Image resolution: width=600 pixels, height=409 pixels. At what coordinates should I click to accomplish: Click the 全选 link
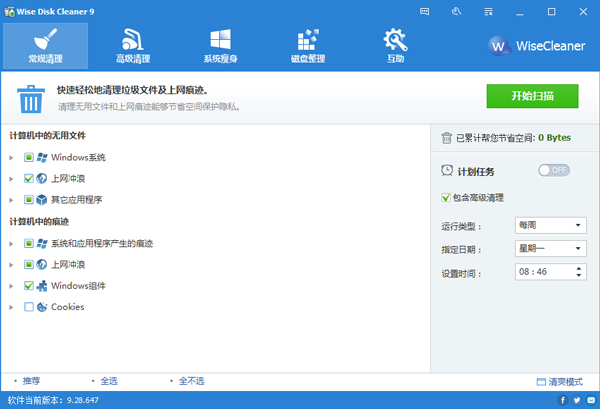(109, 381)
